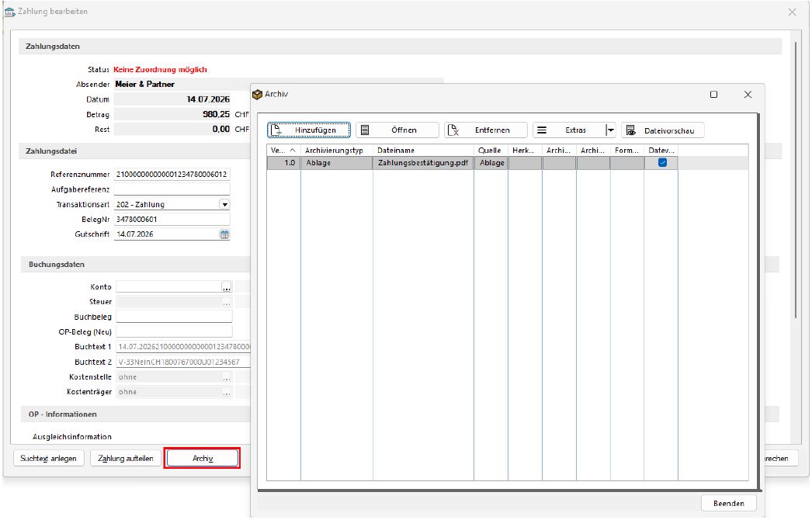
Task: Sort by the Quelle column header
Action: click(491, 151)
